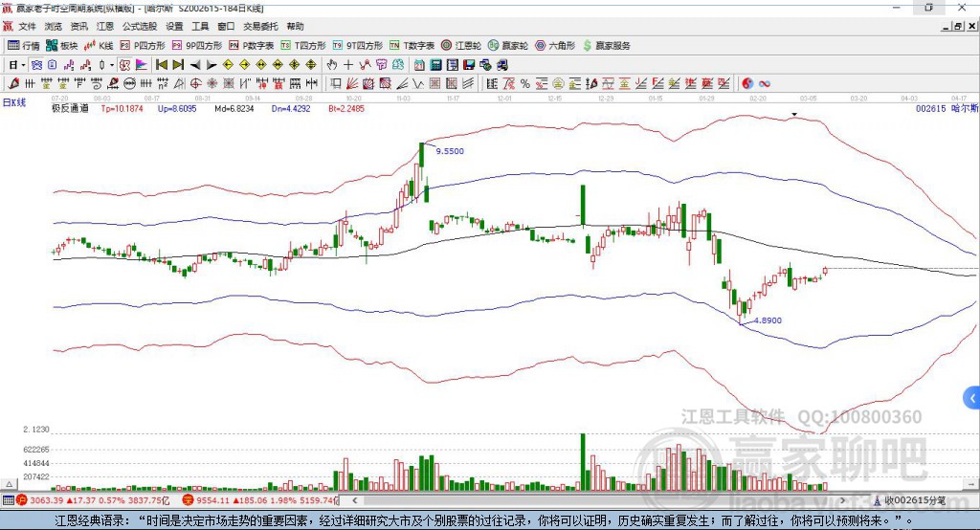The image size is (980, 530).
Task: Open the 江恩轮 tool
Action: point(461,46)
